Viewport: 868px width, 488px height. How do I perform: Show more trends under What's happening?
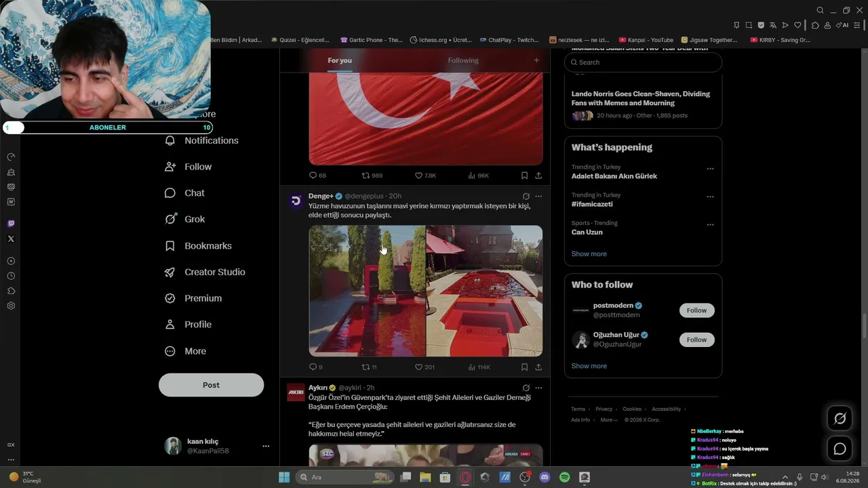[589, 253]
